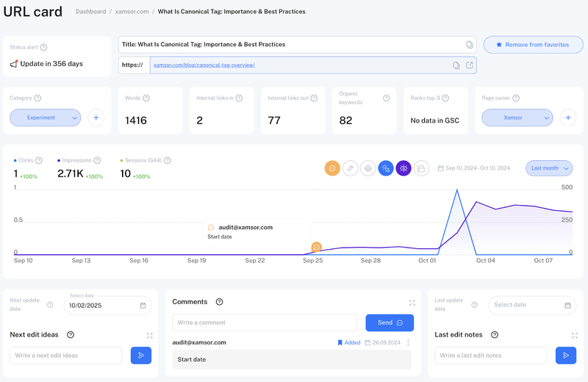Expand the Last edit notes panel
The image size is (588, 382).
pos(575,336)
